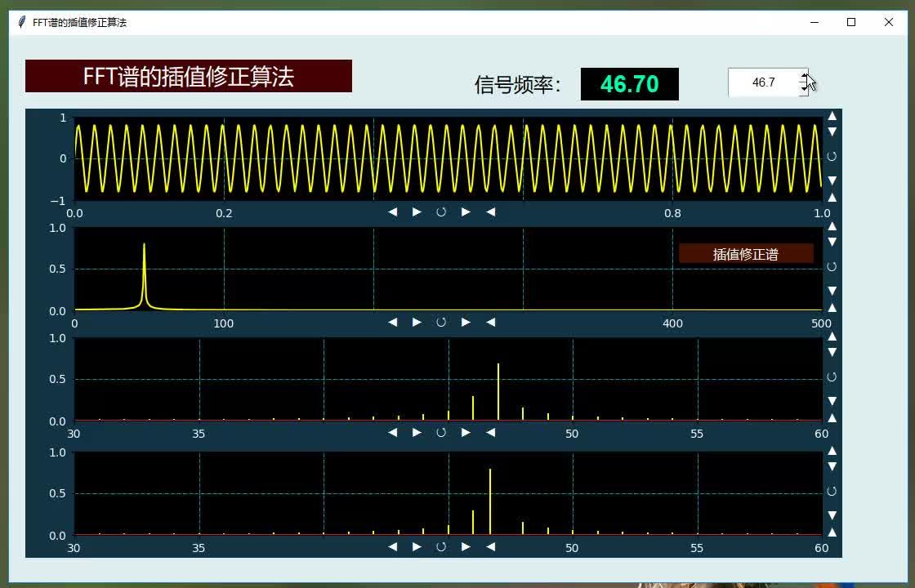Decrease frequency with the spinbox down arrow
Viewport: 915px width, 588px height.
click(x=803, y=87)
